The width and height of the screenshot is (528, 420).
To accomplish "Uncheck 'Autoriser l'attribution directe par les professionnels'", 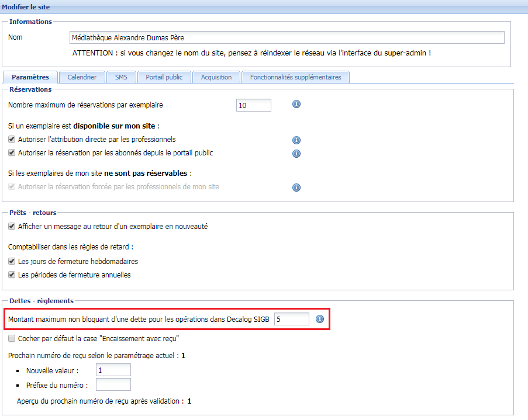I will tap(11, 140).
